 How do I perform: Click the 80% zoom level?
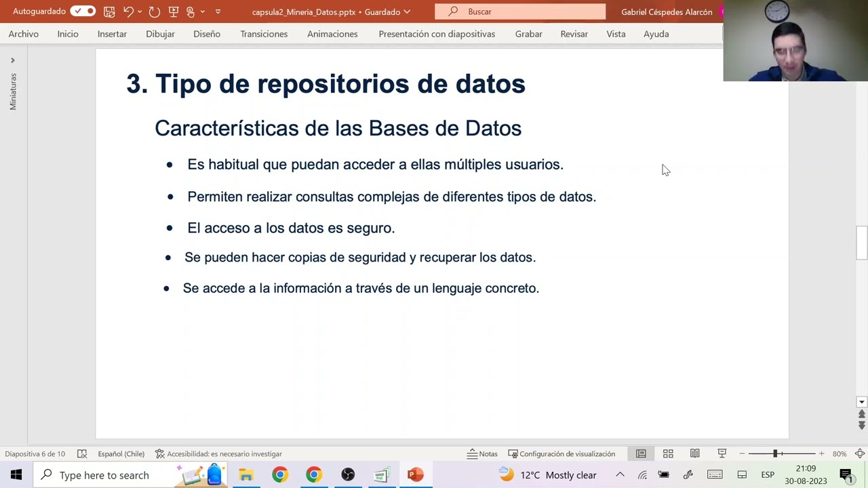tap(840, 453)
